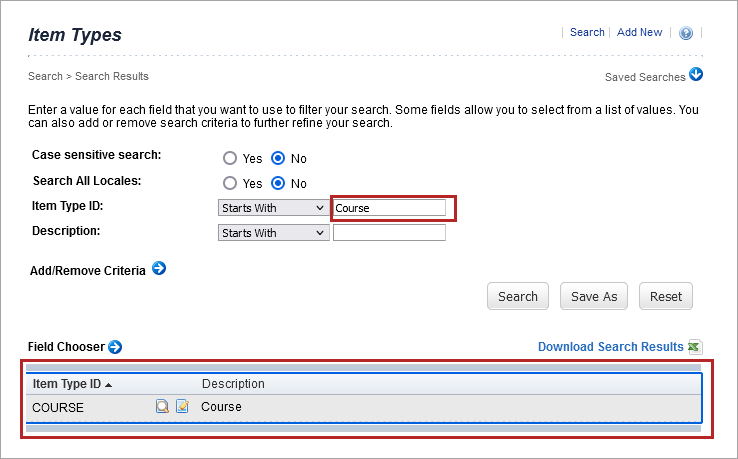The height and width of the screenshot is (459, 738).
Task: Select No for Case sensitive search
Action: tap(278, 158)
